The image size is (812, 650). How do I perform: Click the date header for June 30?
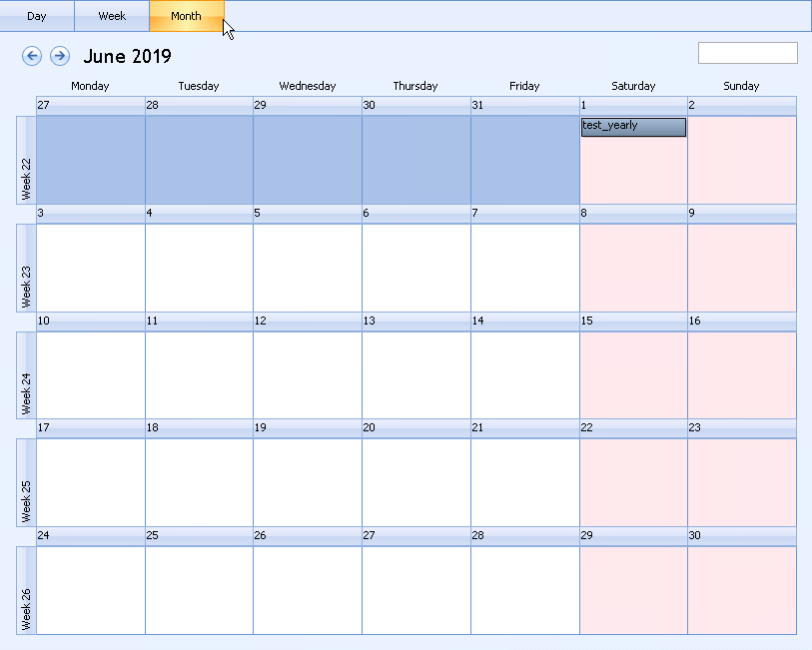coord(742,536)
